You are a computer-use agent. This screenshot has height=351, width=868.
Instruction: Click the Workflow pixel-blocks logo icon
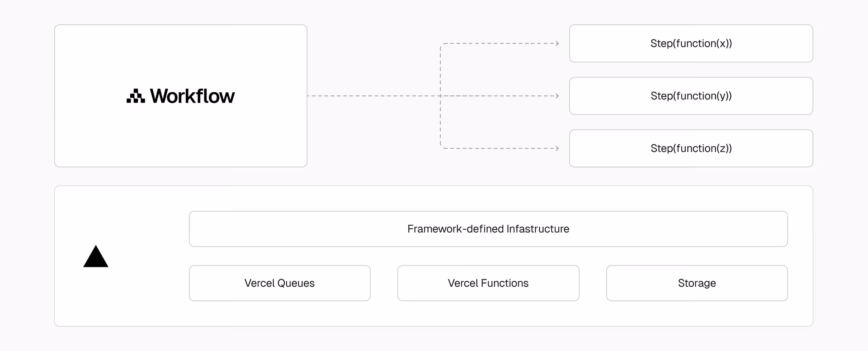point(136,96)
